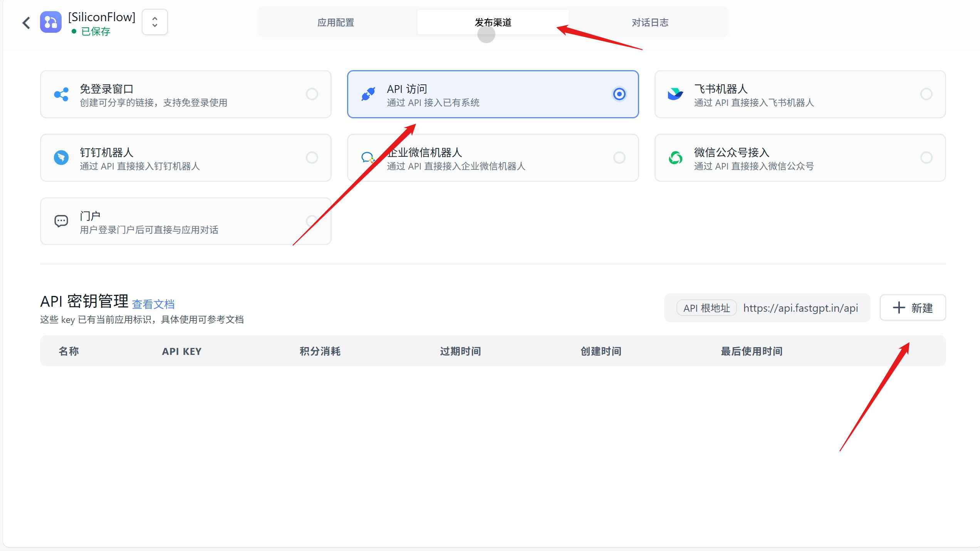The width and height of the screenshot is (980, 551).
Task: Select the 免登录窗口 radio button
Action: point(312,94)
